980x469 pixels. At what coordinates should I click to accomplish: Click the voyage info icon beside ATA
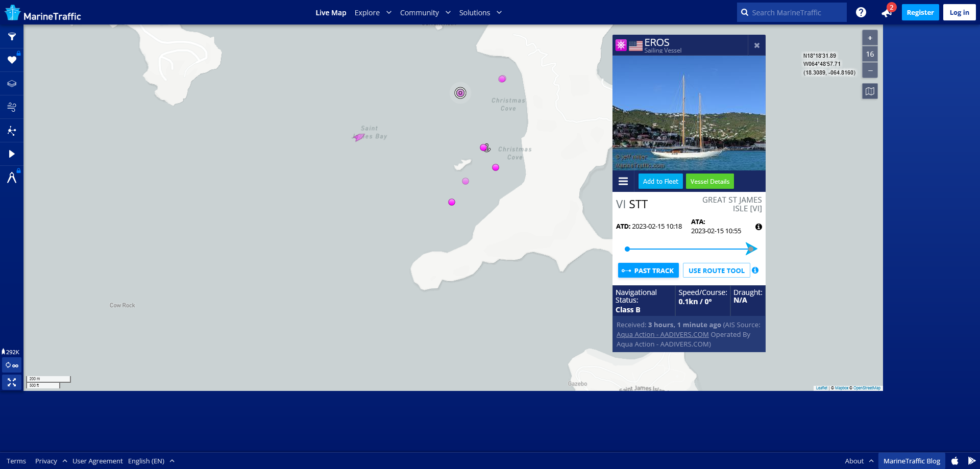click(759, 227)
